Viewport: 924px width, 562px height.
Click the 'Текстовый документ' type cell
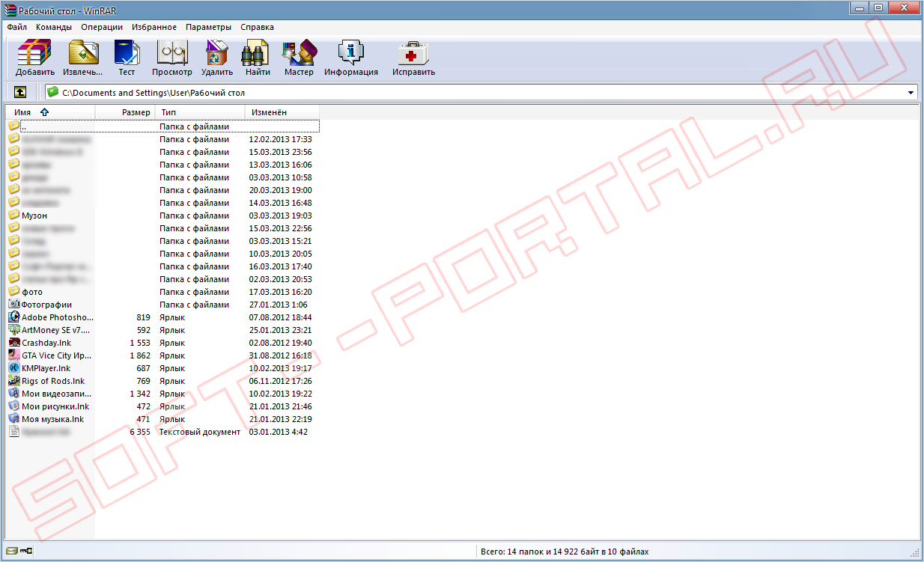coord(200,432)
